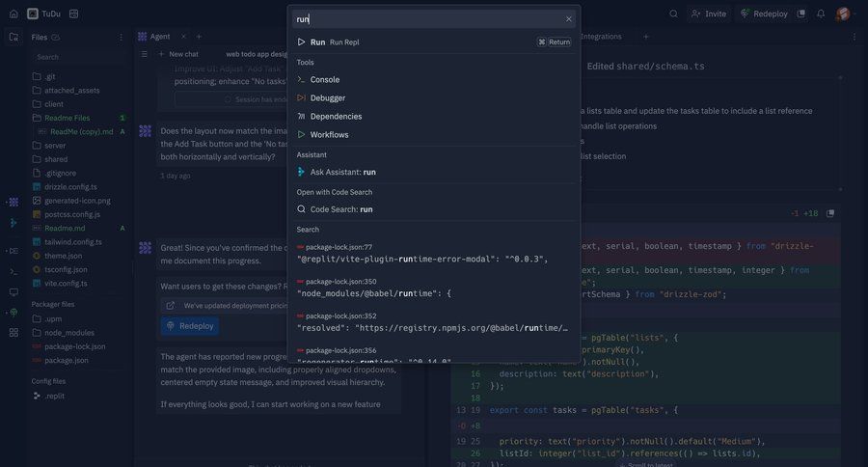
Task: Open theme.json file
Action: point(77,256)
